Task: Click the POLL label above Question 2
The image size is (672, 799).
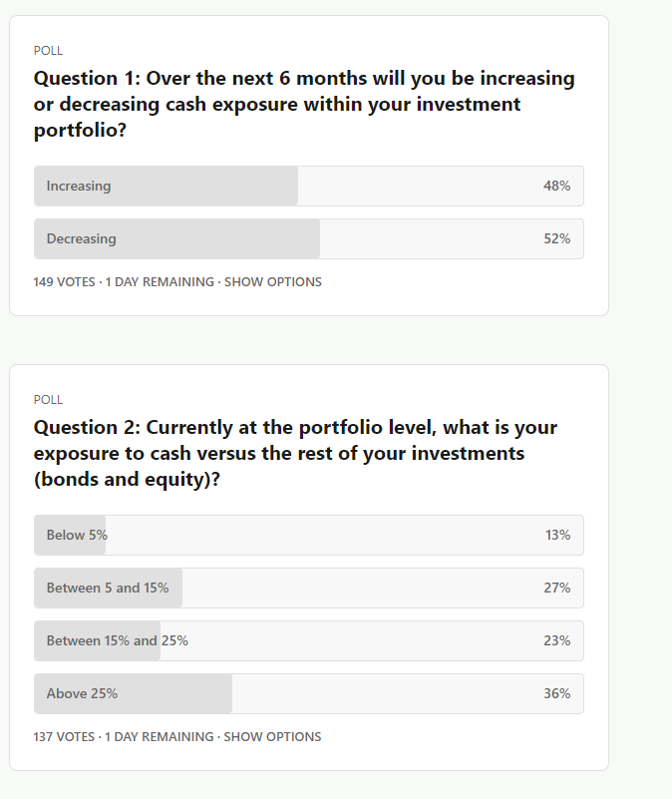Action: [48, 399]
